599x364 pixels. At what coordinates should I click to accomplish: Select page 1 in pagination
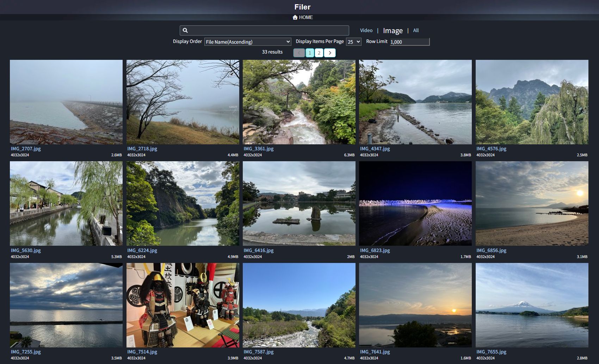click(x=310, y=53)
